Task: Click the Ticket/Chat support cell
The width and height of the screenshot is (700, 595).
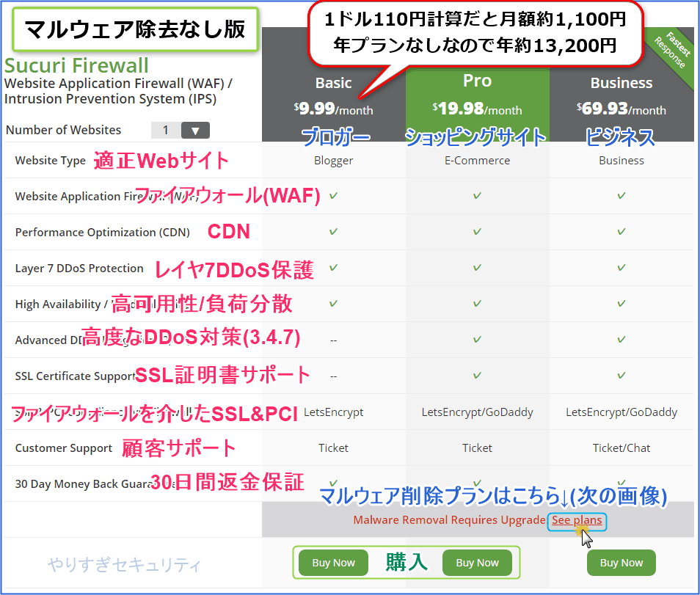Action: [x=621, y=448]
